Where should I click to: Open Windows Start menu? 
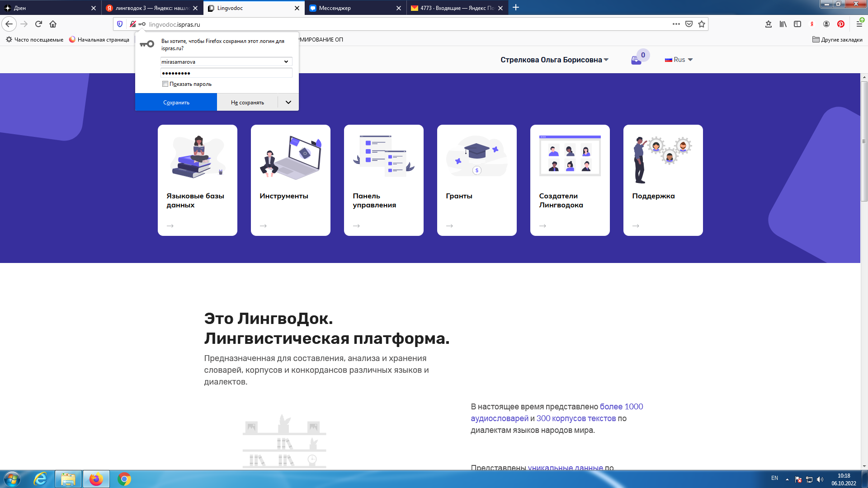pyautogui.click(x=12, y=479)
